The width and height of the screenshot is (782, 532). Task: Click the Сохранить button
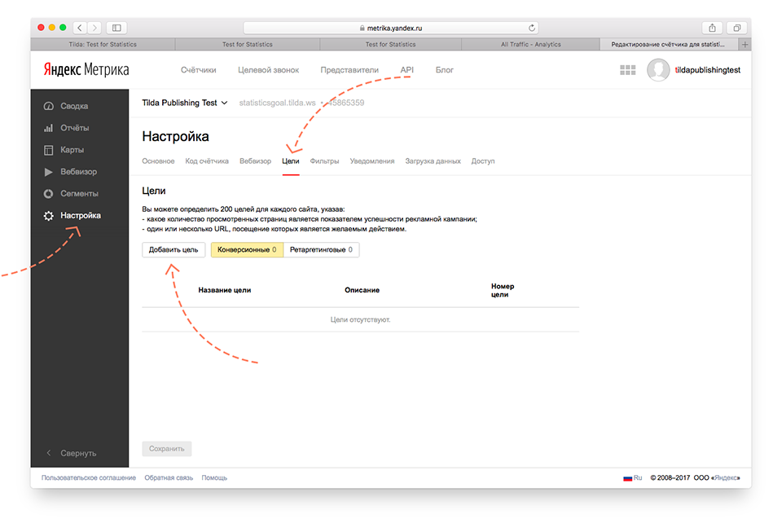(166, 449)
